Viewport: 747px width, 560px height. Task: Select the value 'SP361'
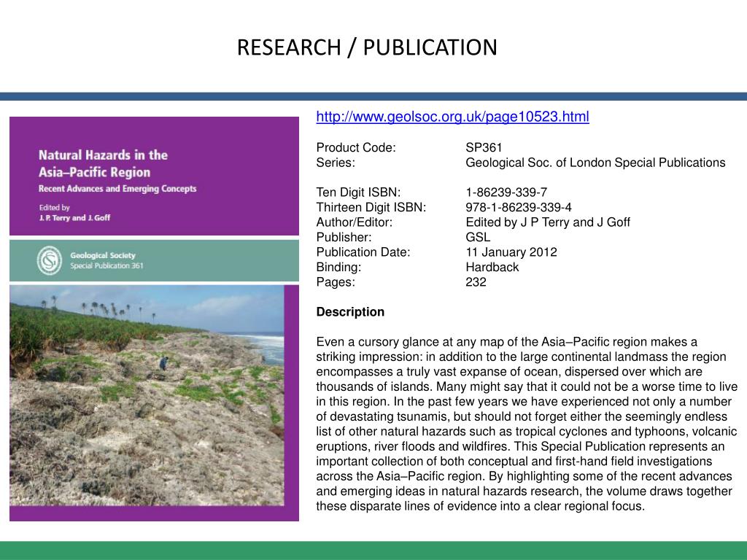tap(484, 147)
